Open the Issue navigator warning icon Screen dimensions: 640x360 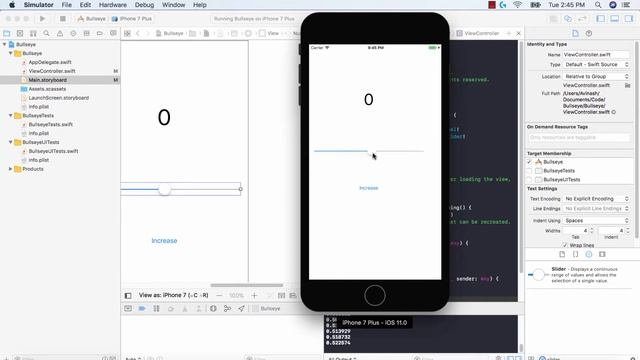[x=60, y=33]
